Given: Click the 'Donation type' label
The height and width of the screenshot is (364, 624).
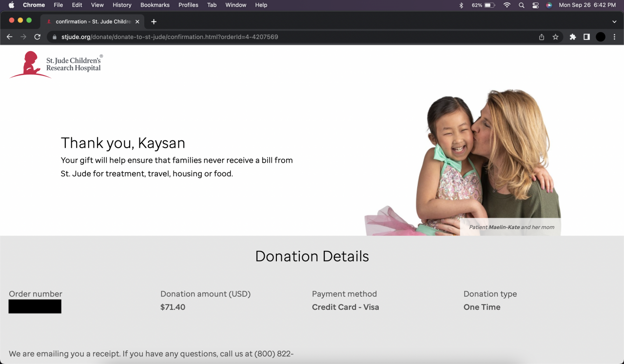Looking at the screenshot, I should click(490, 294).
